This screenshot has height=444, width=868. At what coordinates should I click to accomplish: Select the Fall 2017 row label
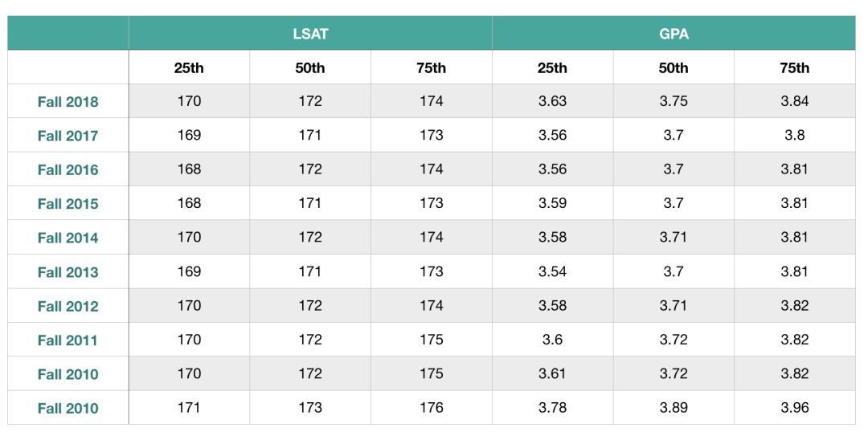coord(68,136)
